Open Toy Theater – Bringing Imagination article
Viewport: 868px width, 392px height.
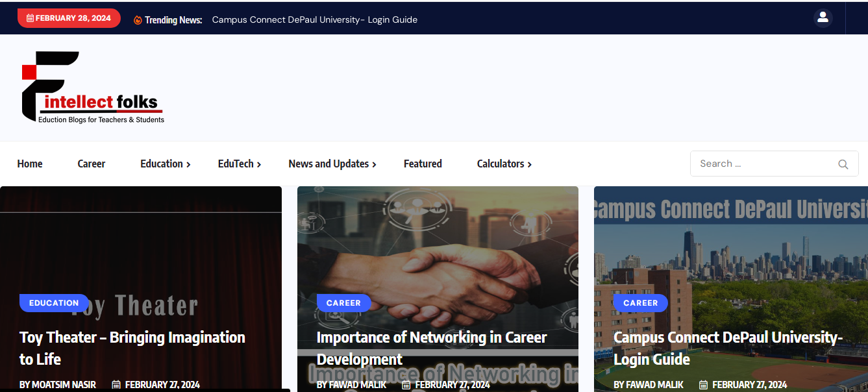point(132,348)
